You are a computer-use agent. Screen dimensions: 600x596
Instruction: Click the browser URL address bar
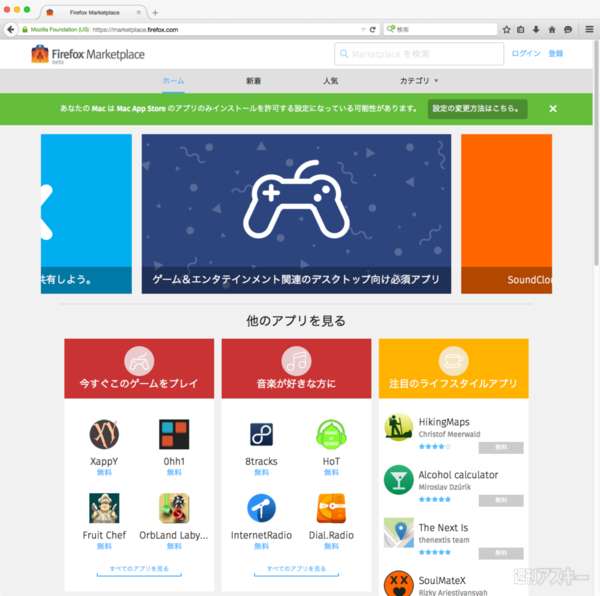click(226, 29)
